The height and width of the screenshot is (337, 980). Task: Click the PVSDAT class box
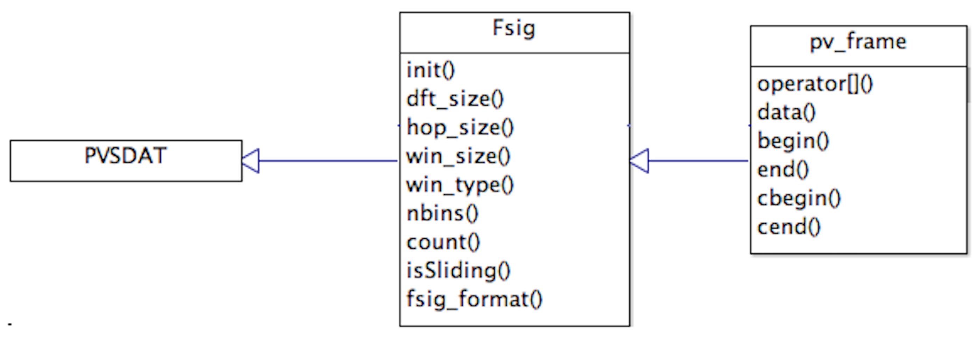tap(126, 160)
